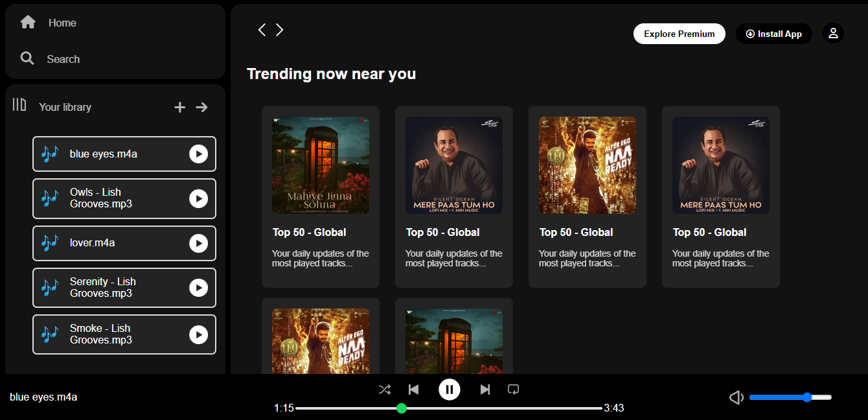Click Explore Premium button
Viewport: 868px width, 420px height.
click(x=680, y=34)
